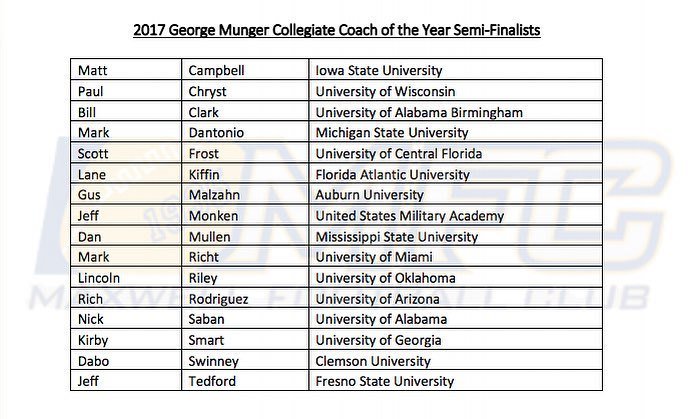Image resolution: width=699 pixels, height=419 pixels.
Task: Select the Michigan State University cell
Action: (456, 132)
